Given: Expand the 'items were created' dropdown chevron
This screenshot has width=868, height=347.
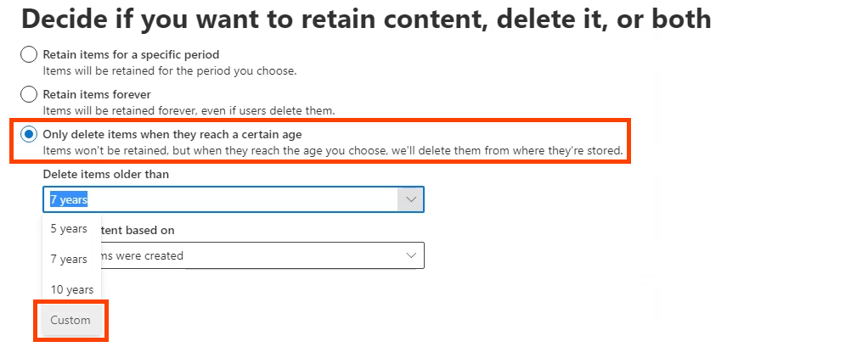Looking at the screenshot, I should [411, 255].
